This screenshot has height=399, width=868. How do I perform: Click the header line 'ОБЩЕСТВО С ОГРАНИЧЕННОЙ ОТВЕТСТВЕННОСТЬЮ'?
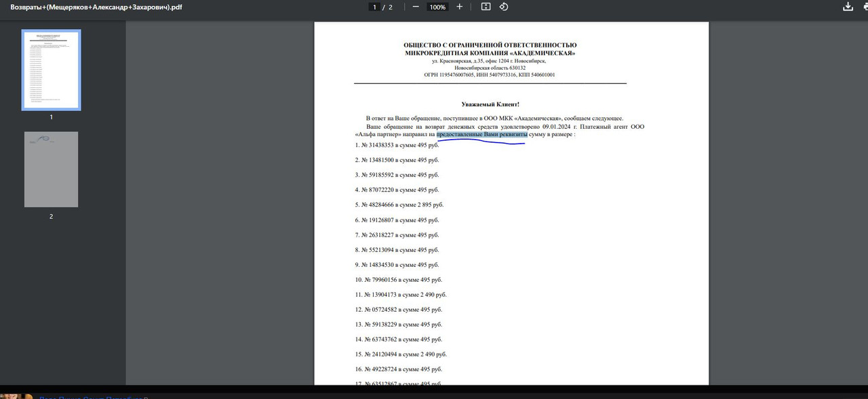(x=490, y=45)
